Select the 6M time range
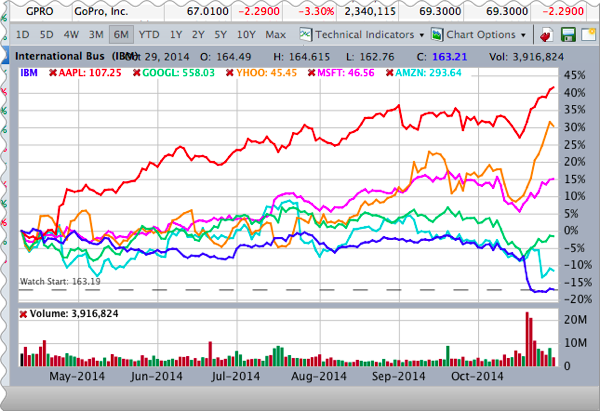The width and height of the screenshot is (600, 411). click(121, 35)
